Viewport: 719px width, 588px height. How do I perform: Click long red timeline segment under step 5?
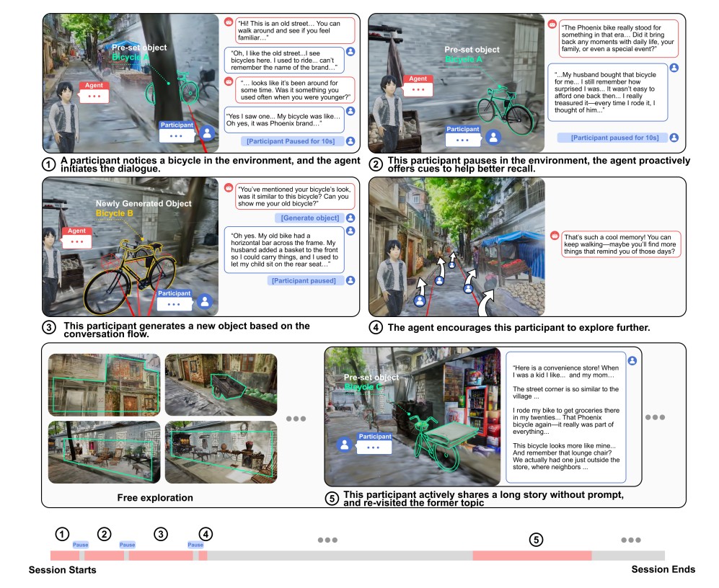coord(532,556)
